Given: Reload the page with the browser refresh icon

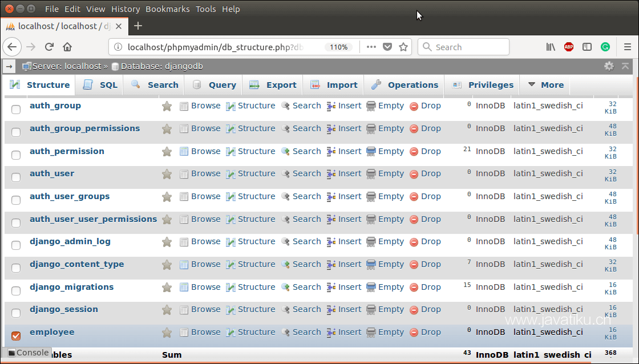Looking at the screenshot, I should [49, 47].
